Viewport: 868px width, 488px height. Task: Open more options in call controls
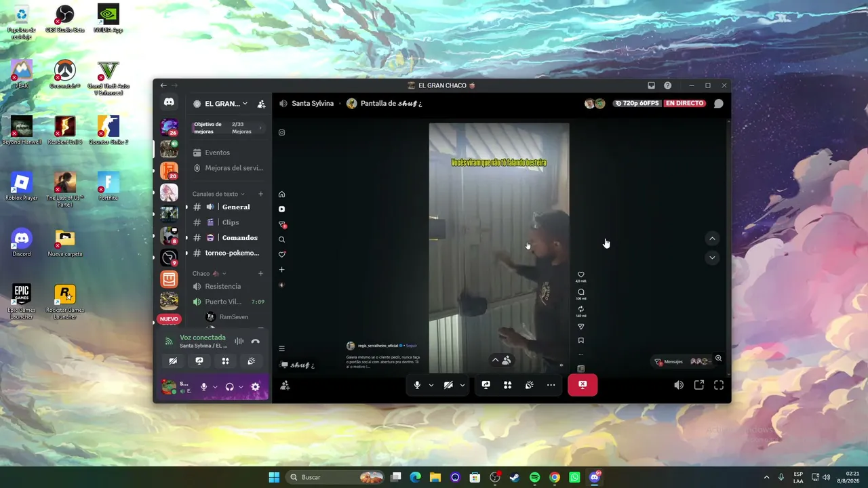point(551,385)
